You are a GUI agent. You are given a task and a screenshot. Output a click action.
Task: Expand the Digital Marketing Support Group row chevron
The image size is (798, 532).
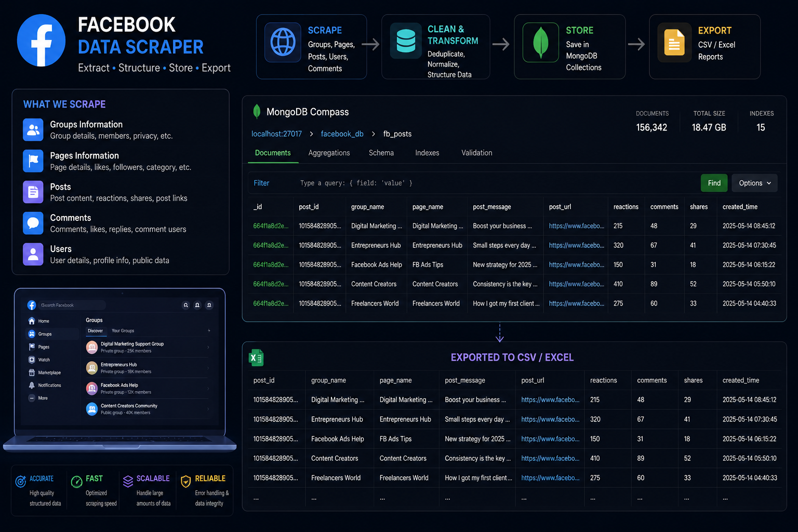pyautogui.click(x=208, y=347)
